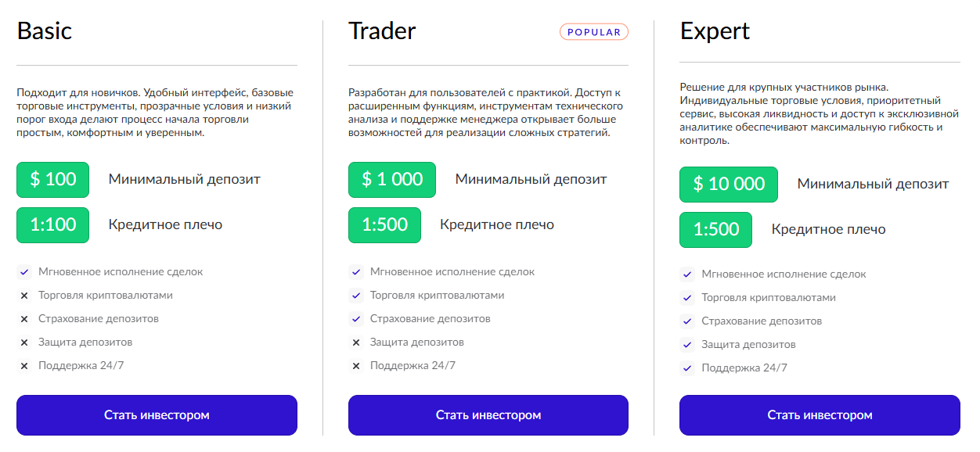The image size is (980, 452).
Task: Toggle the Страхование депозитов cross in Basic plan
Action: pyautogui.click(x=23, y=318)
